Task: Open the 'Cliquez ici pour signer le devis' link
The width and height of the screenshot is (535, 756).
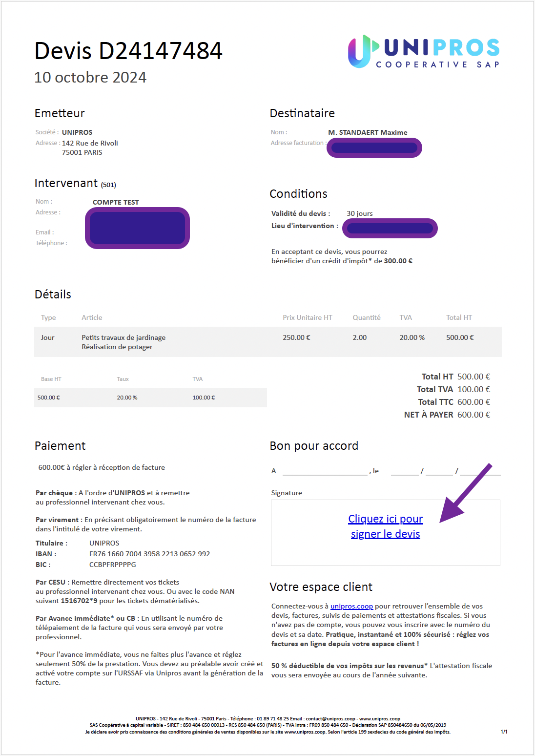Action: pyautogui.click(x=386, y=526)
